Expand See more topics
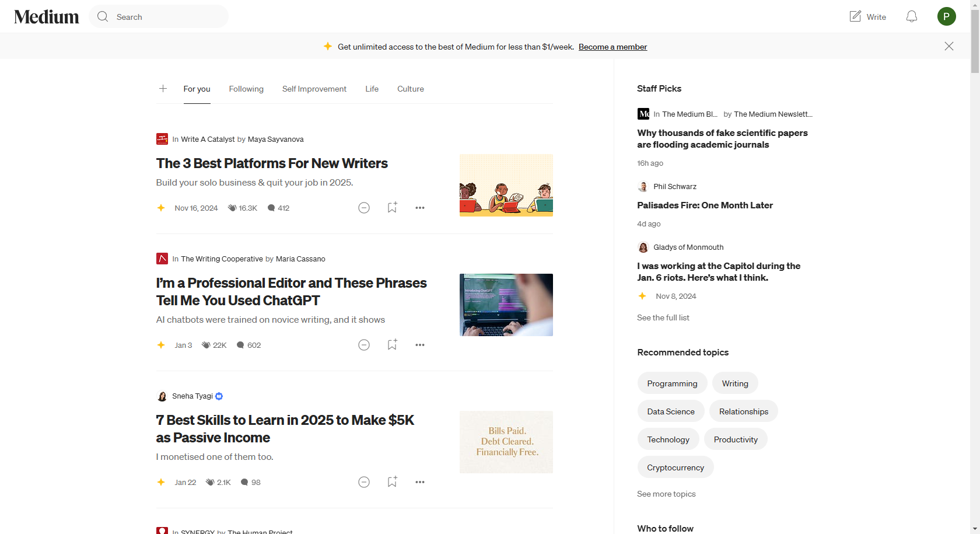The width and height of the screenshot is (980, 534). tap(666, 494)
